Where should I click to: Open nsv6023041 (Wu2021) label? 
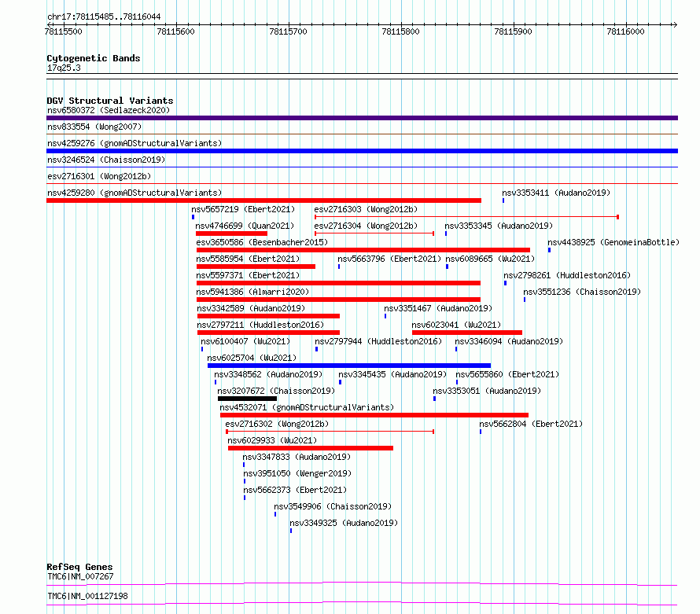[x=456, y=325]
